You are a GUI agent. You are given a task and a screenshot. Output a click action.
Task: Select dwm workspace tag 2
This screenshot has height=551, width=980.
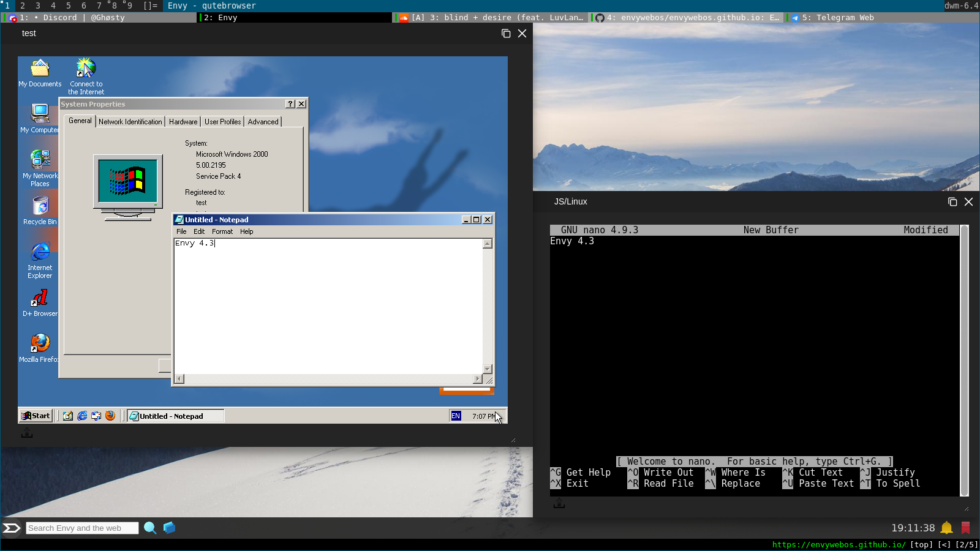tap(23, 6)
